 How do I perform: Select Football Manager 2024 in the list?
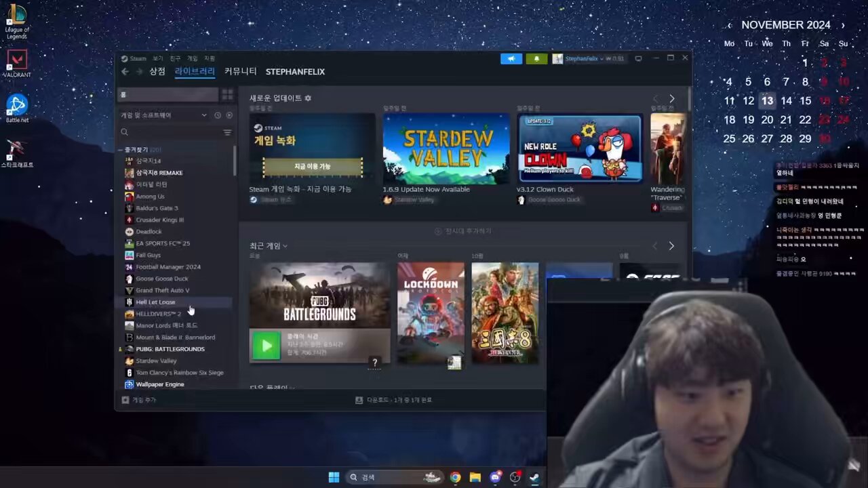click(x=168, y=267)
